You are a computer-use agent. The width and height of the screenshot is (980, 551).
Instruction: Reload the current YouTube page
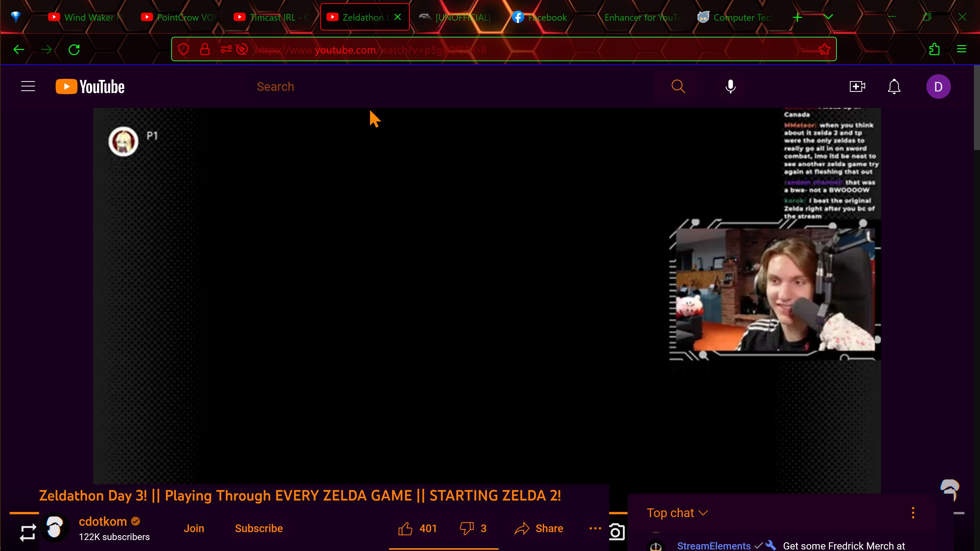pyautogui.click(x=74, y=49)
